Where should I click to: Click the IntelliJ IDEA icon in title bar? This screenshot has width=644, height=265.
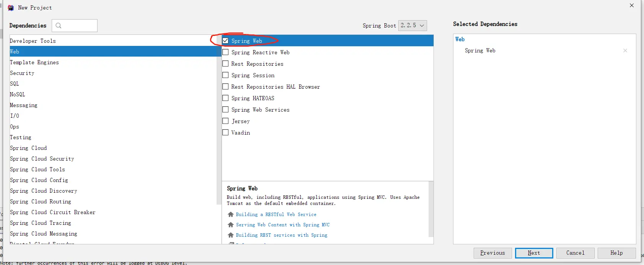tap(11, 8)
